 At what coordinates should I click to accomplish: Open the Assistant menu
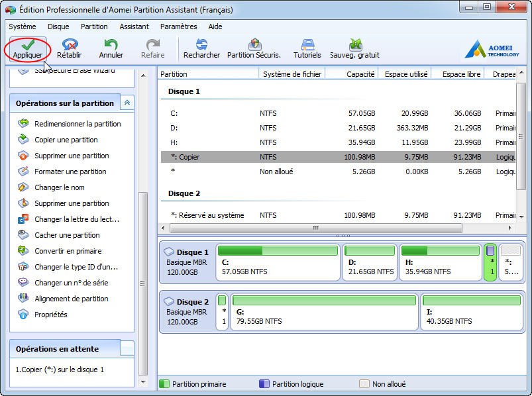click(x=134, y=26)
